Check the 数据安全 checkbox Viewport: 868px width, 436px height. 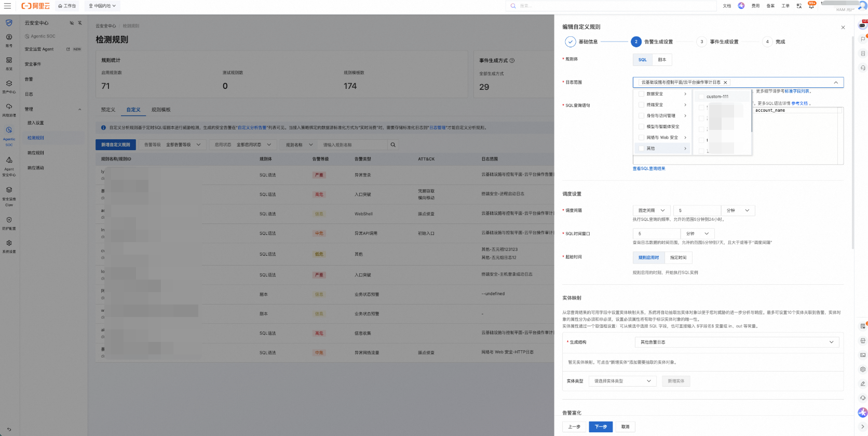pos(641,94)
